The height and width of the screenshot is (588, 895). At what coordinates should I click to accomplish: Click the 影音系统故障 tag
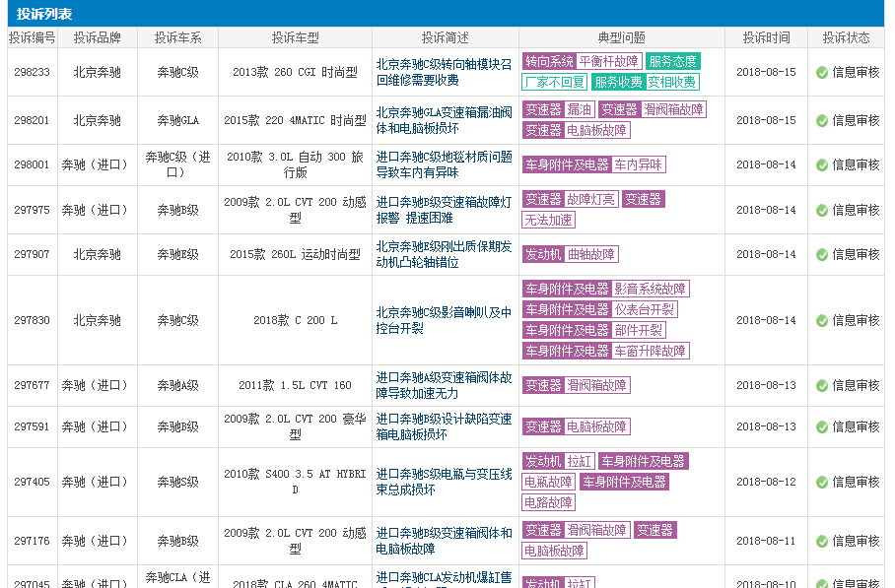(651, 289)
